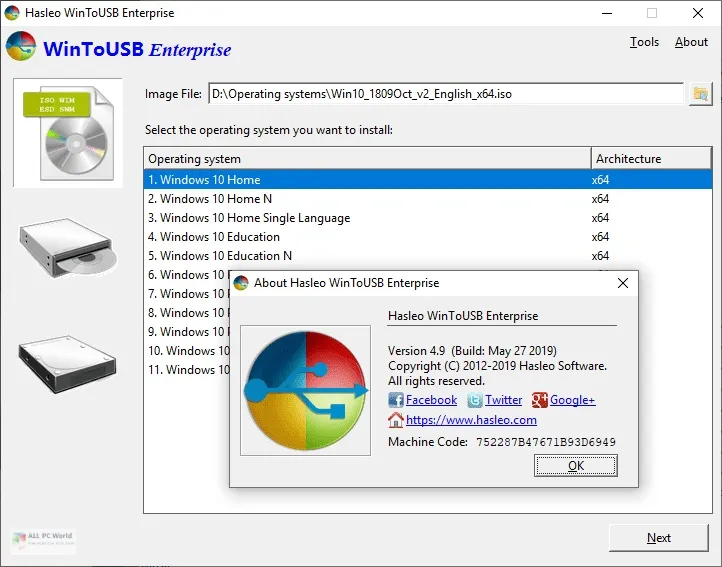Select 1. Windows 10 Home row
This screenshot has height=567, width=722.
(428, 180)
